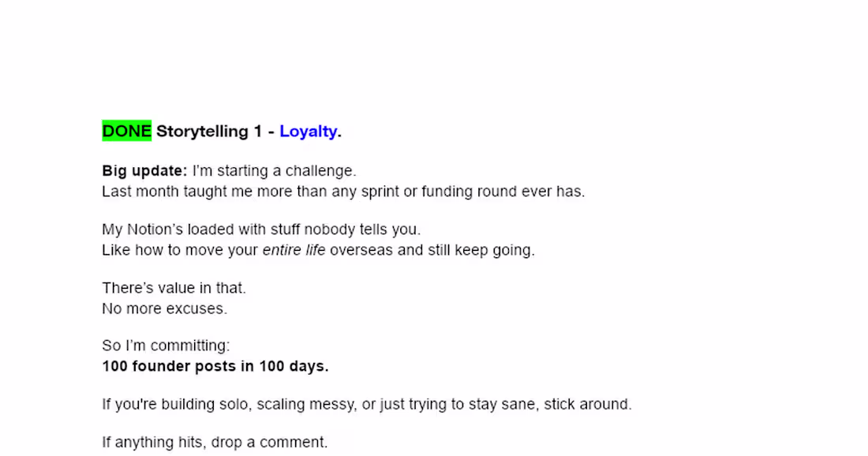Click the line 'There's value in that.'
868x456 pixels.
pos(174,289)
